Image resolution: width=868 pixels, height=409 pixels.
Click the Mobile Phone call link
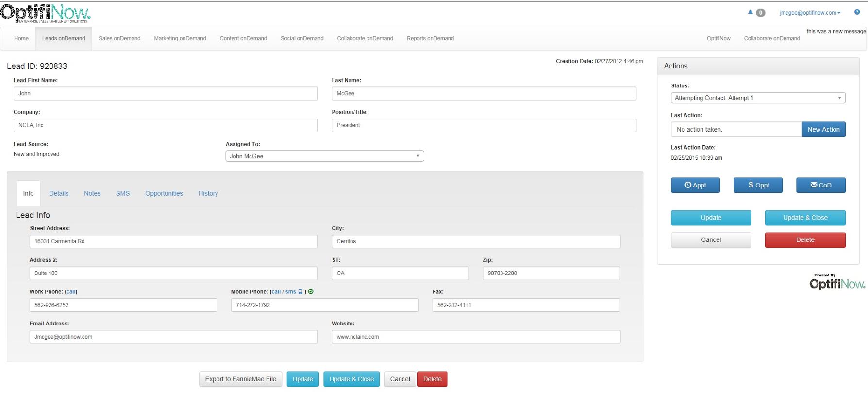pos(276,292)
